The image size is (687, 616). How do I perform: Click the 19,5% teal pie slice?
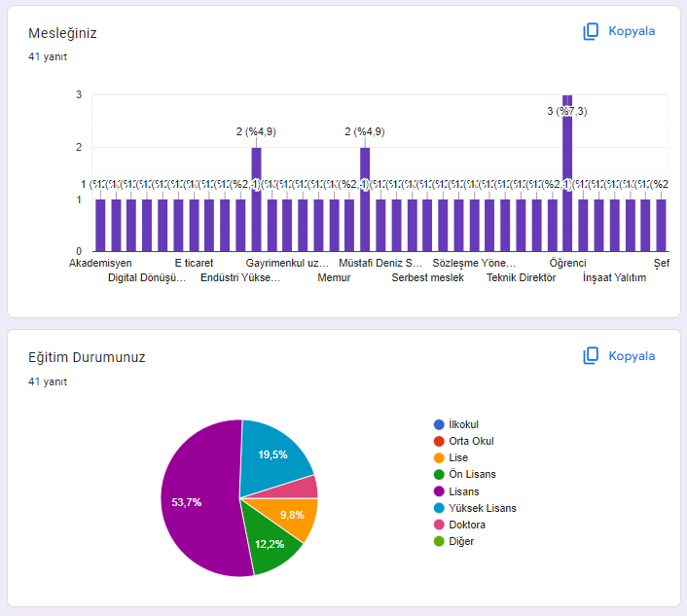(x=273, y=455)
